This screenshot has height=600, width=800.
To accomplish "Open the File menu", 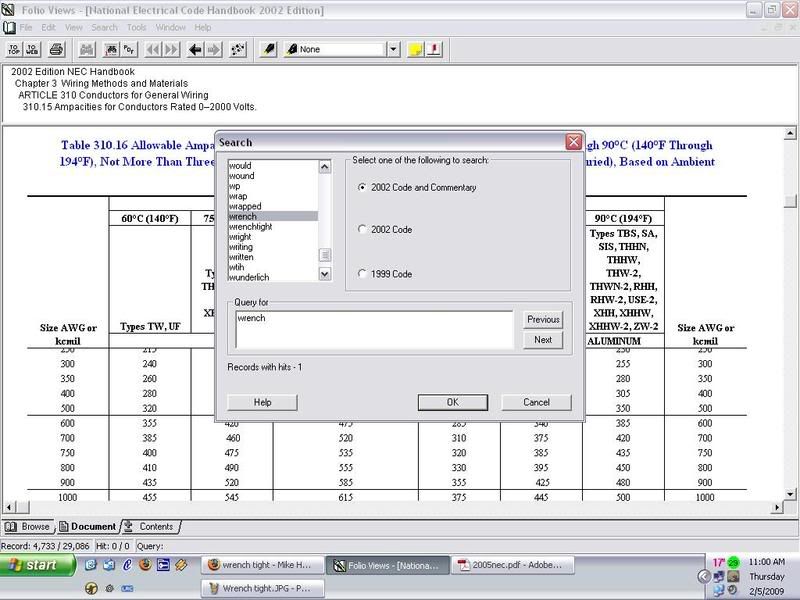I will coord(26,28).
